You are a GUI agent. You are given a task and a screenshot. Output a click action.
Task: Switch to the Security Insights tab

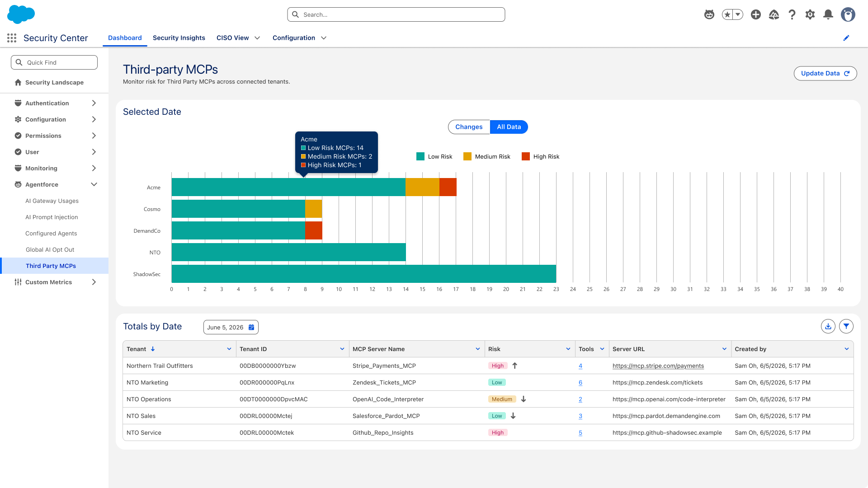coord(179,38)
